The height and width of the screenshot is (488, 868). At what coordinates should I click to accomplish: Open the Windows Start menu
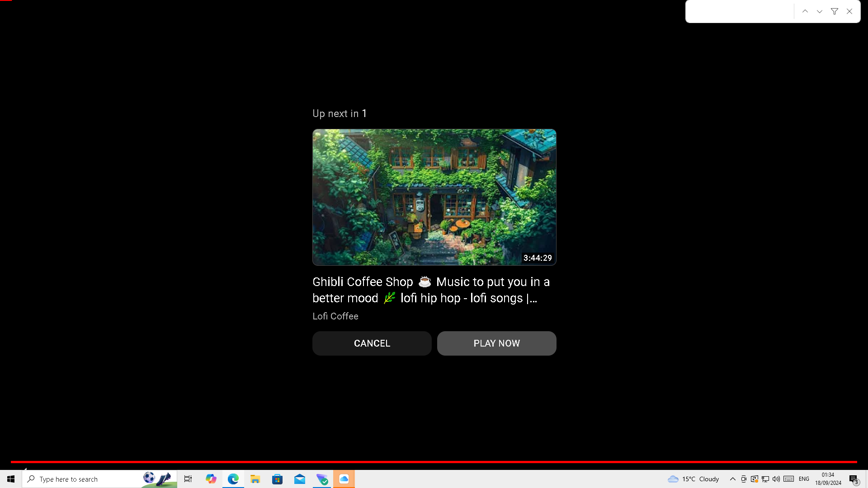pos(11,479)
